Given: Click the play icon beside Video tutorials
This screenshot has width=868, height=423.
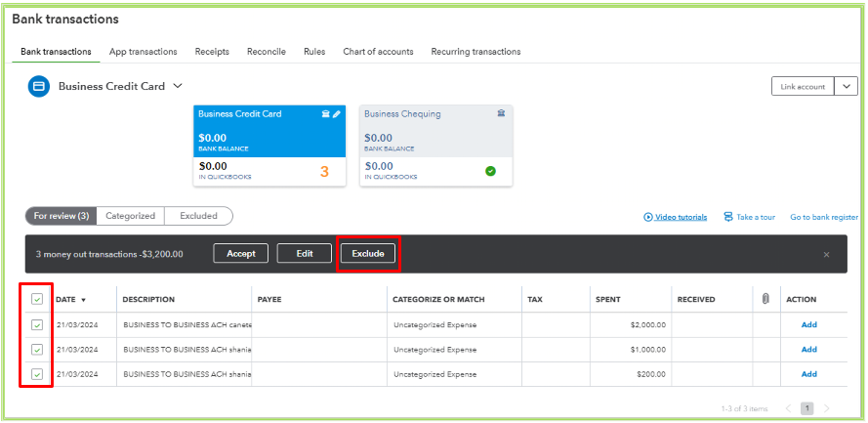Looking at the screenshot, I should tap(647, 217).
